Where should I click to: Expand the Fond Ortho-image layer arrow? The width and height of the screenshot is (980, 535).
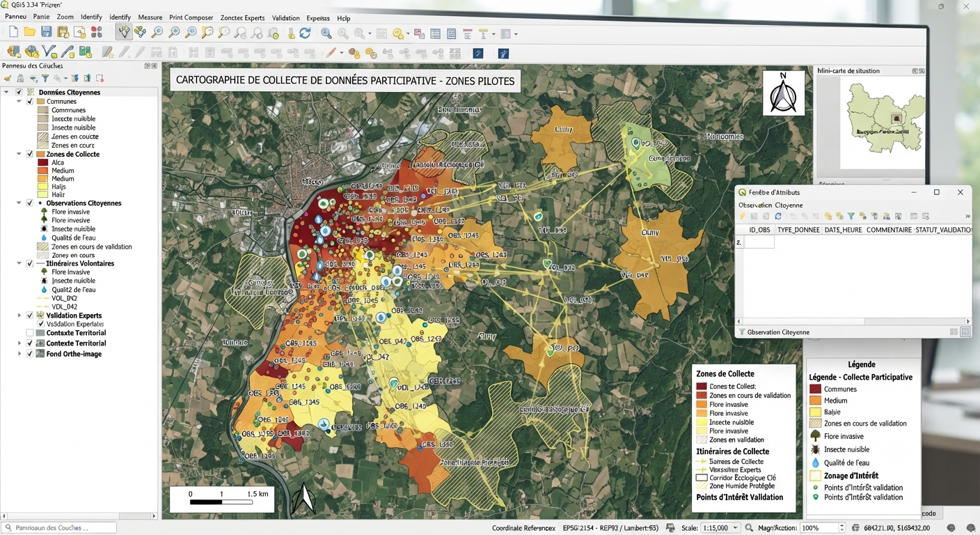19,354
